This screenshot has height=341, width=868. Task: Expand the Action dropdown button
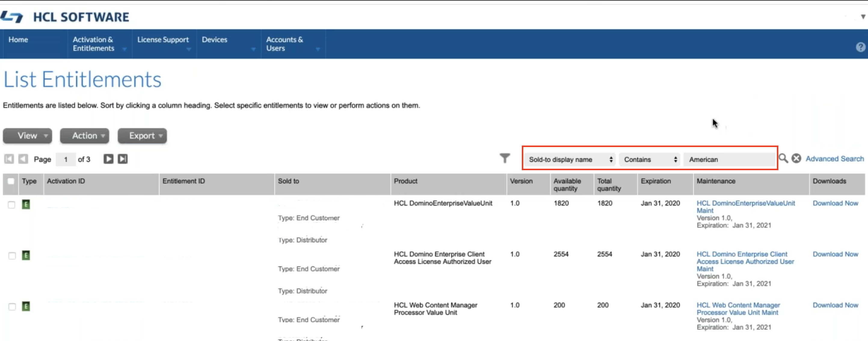(x=85, y=136)
